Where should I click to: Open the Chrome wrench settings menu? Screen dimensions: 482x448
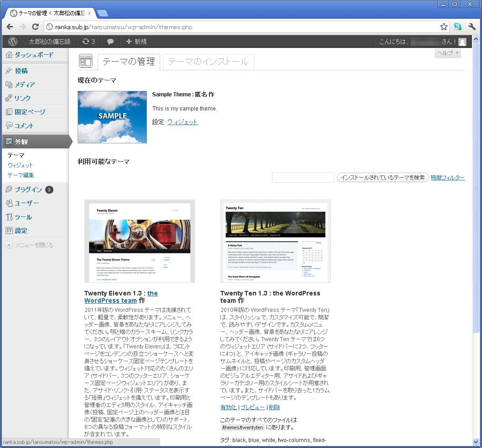click(x=472, y=27)
